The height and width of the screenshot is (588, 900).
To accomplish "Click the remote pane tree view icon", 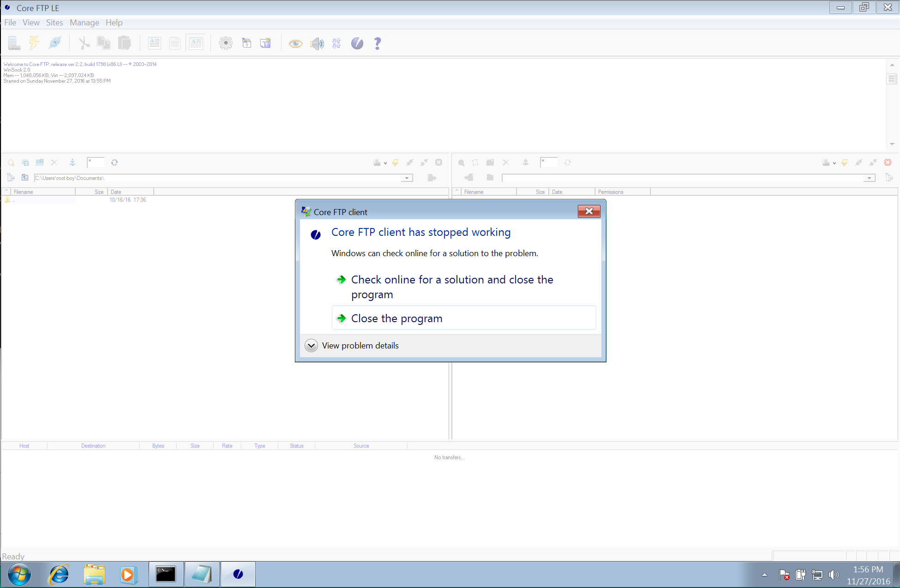I will click(x=889, y=178).
